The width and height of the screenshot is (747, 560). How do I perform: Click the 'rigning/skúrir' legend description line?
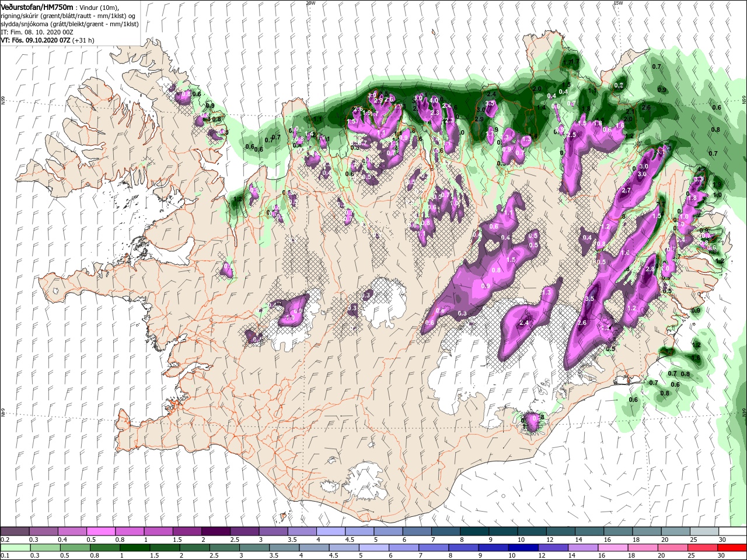68,16
